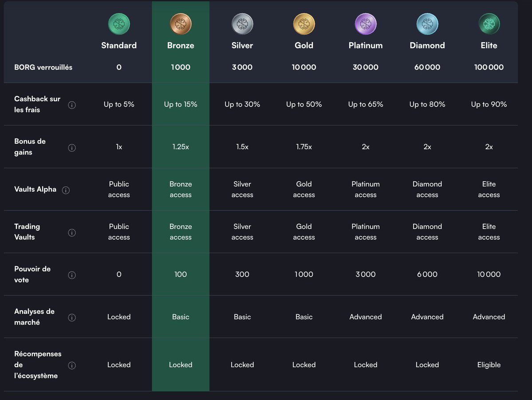Screen dimensions: 532x400
Task: Select the Platinum tier heading
Action: coord(366,45)
